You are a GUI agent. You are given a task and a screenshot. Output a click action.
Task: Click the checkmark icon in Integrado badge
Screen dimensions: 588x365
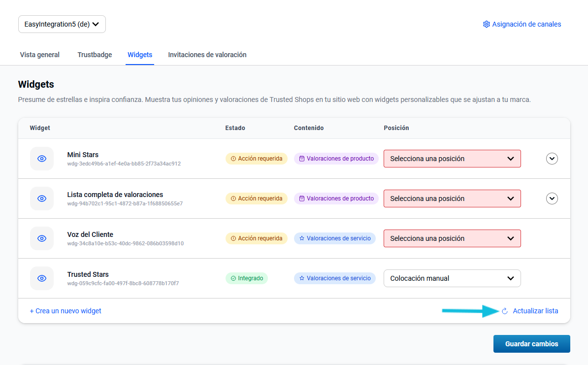tap(233, 278)
